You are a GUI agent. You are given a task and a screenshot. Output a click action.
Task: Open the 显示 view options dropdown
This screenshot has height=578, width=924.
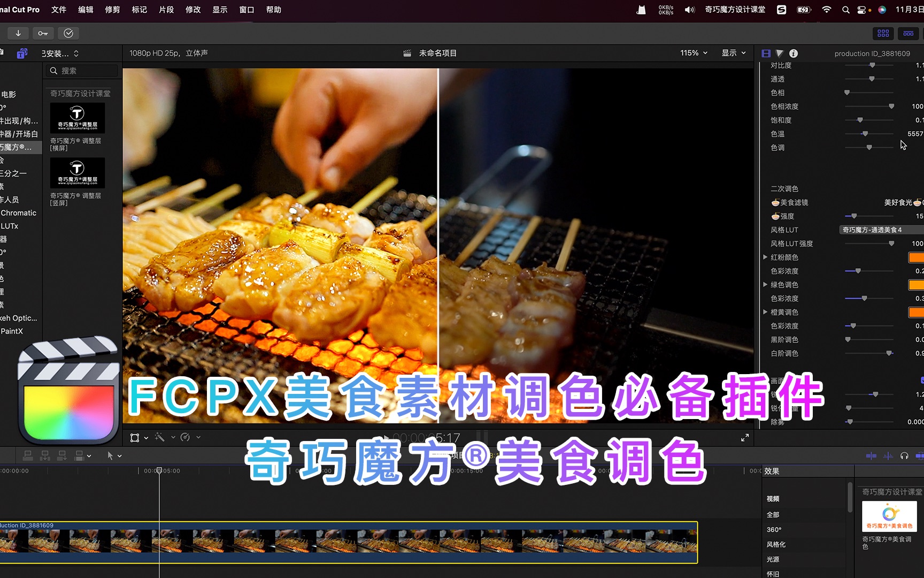[734, 53]
